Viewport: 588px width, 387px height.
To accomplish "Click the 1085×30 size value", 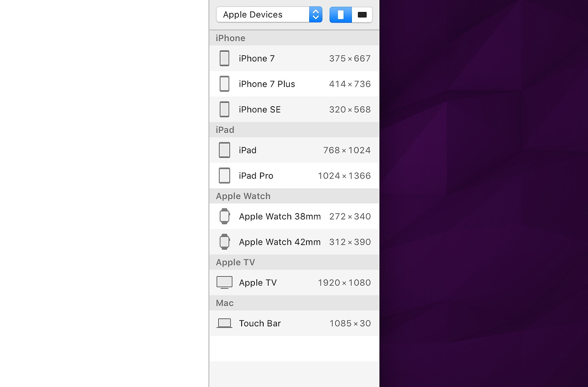I will [x=350, y=323].
